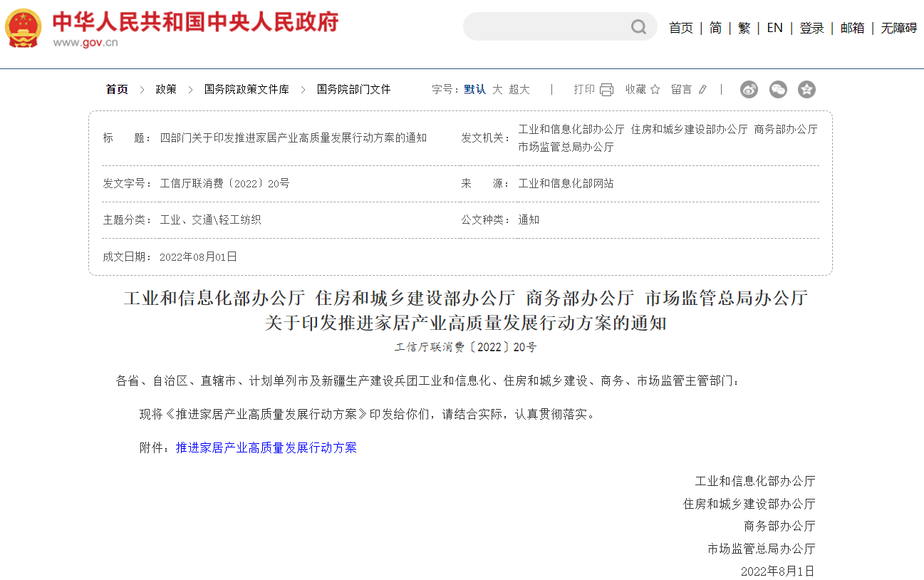Screen dimensions: 924x580
Task: Click 打印 text label
Action: coord(584,89)
